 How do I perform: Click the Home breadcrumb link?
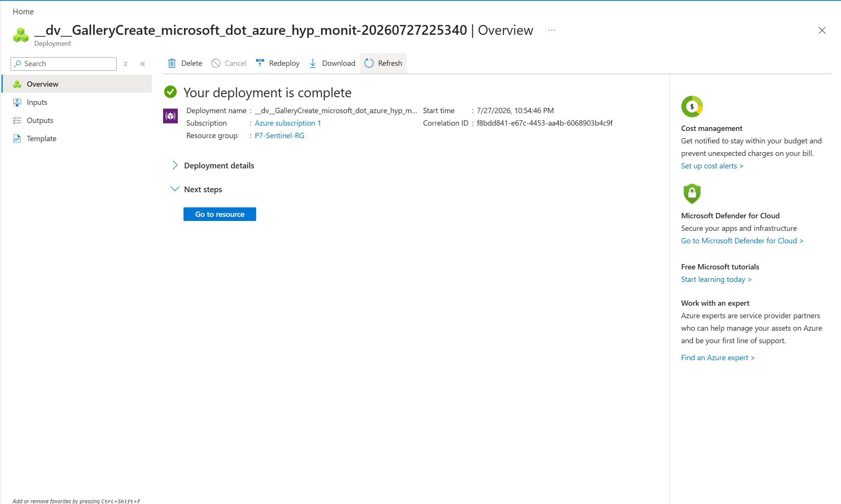pos(23,11)
